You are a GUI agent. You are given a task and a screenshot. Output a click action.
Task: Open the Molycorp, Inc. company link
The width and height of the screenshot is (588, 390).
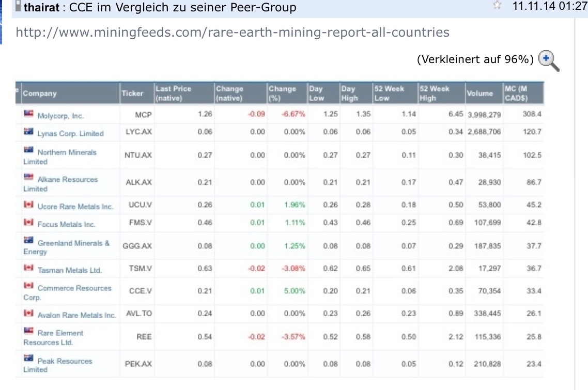(x=60, y=116)
